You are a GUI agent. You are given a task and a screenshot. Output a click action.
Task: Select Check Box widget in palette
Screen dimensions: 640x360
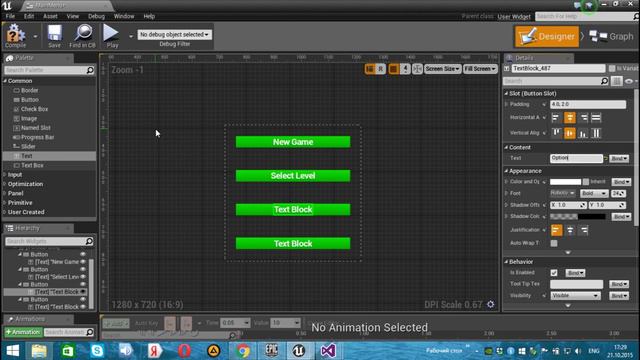click(34, 109)
